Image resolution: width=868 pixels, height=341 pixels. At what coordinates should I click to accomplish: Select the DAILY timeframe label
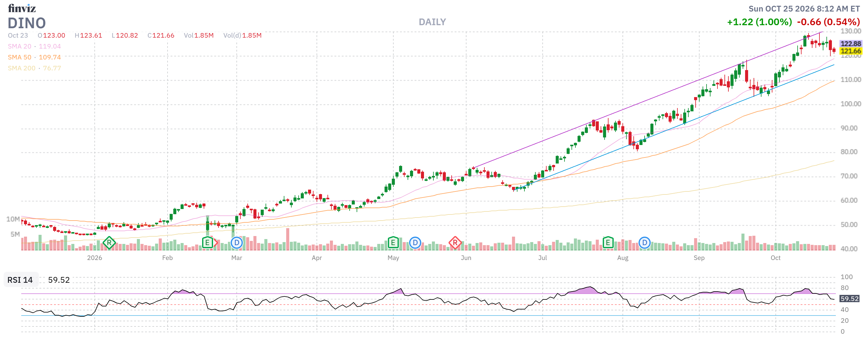(x=432, y=22)
